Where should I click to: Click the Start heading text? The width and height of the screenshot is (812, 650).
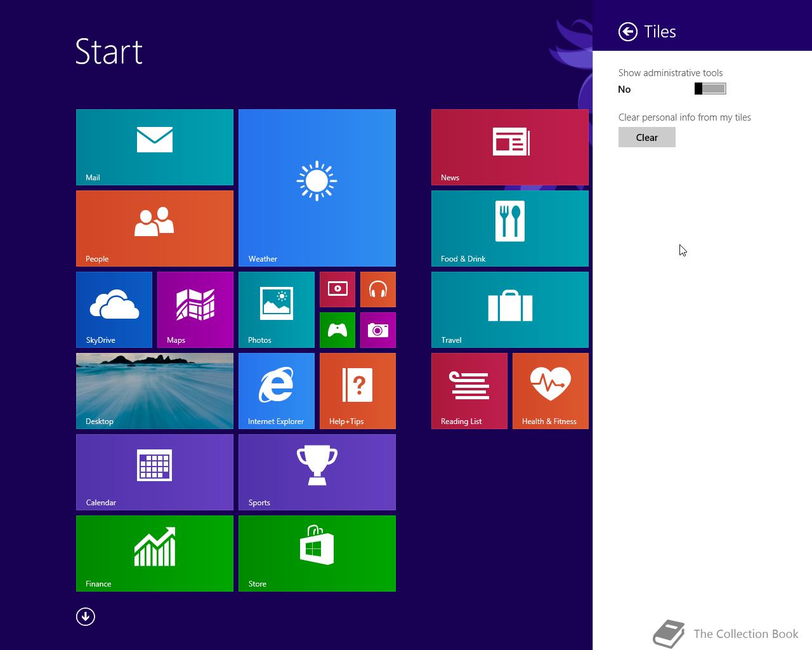coord(109,51)
